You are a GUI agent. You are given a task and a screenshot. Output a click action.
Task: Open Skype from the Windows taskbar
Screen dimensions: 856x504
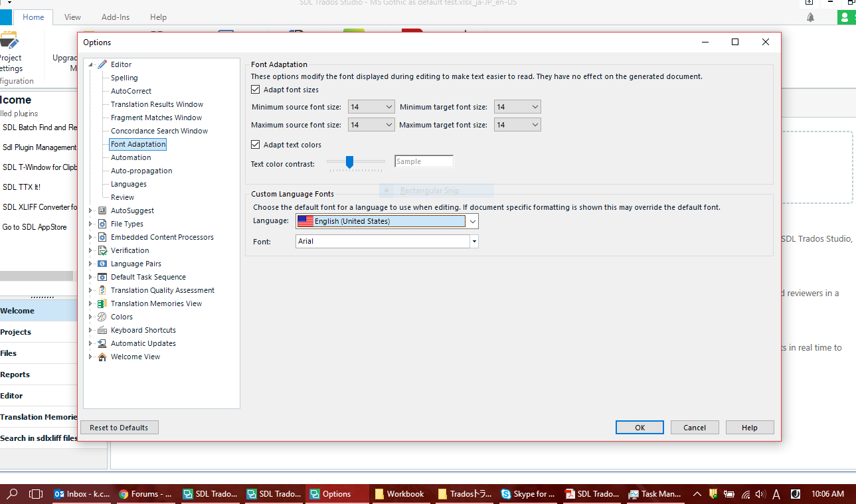tap(528, 494)
